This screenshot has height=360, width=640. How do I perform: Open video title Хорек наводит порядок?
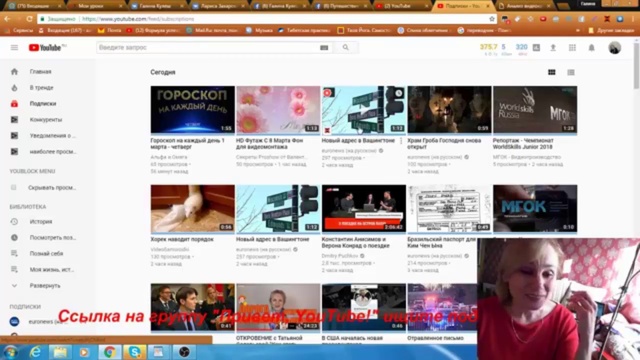(182, 240)
